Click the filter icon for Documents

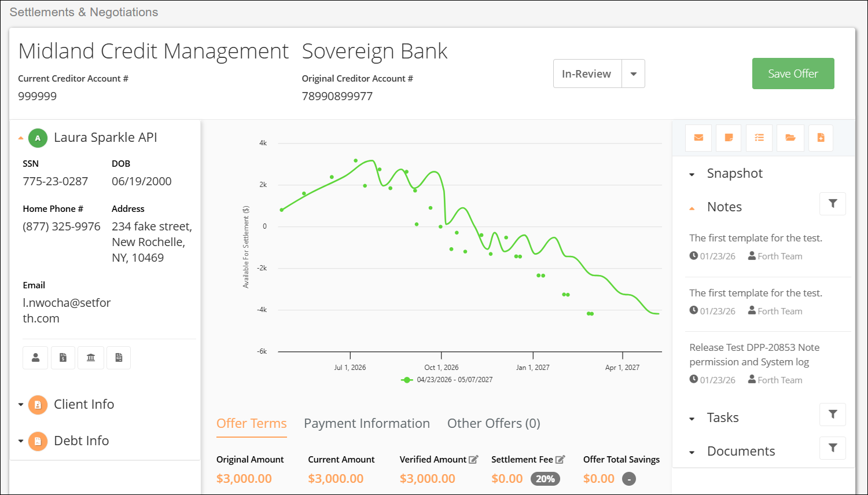(x=833, y=448)
